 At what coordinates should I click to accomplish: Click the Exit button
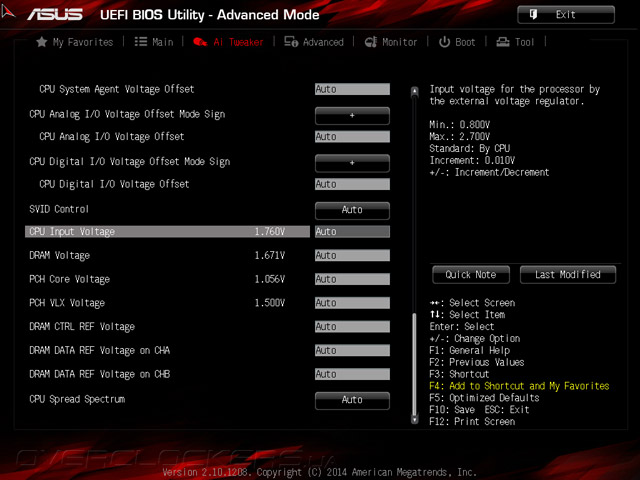pyautogui.click(x=566, y=15)
